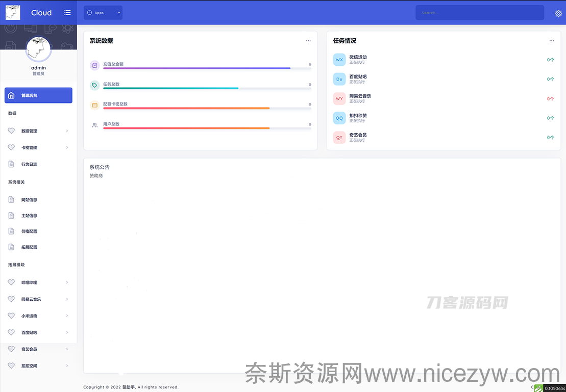The image size is (566, 392).
Task: Click heart icon beside 网易云音乐 in sidebar
Action: coord(11,299)
